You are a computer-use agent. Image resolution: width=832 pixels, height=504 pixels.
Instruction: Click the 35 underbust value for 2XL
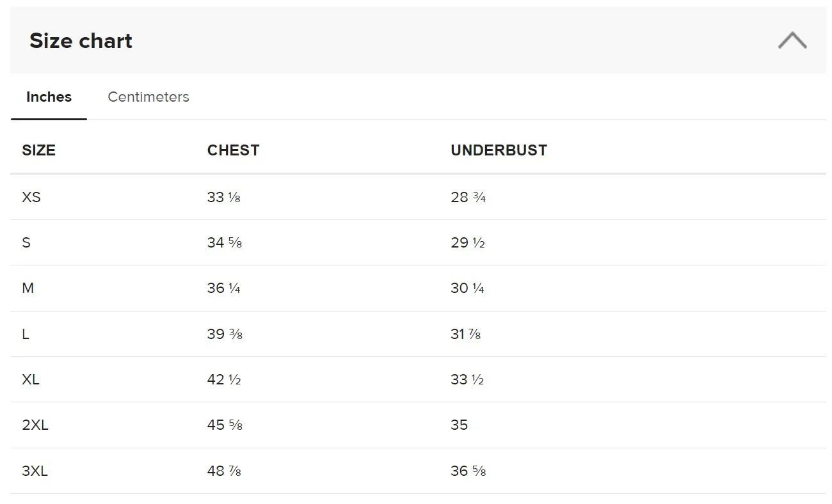tap(460, 425)
